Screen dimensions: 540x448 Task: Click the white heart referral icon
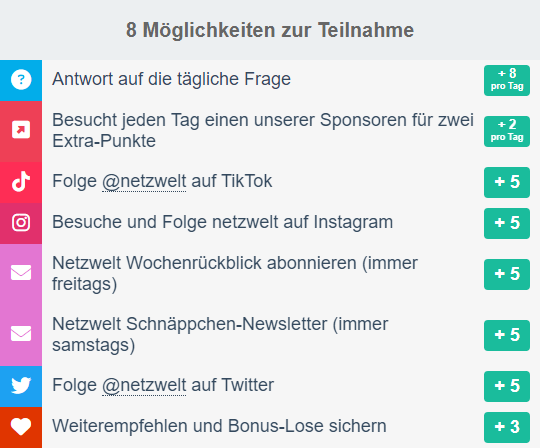point(21,427)
